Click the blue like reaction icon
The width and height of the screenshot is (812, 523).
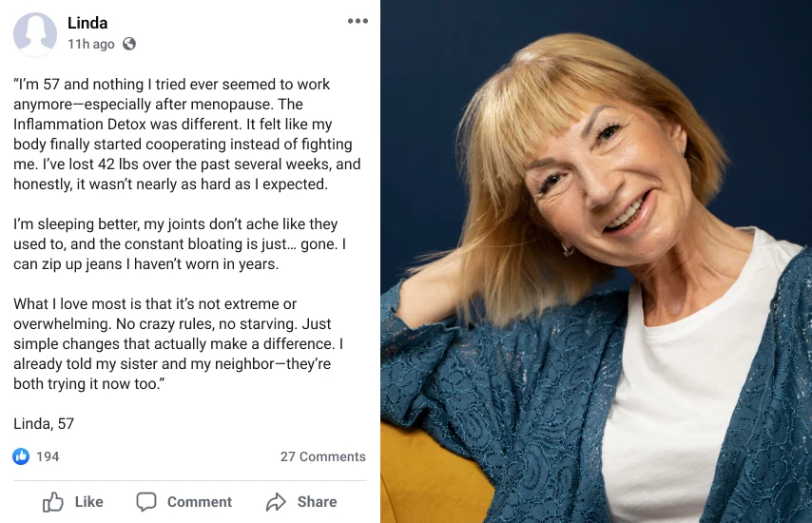coord(21,456)
